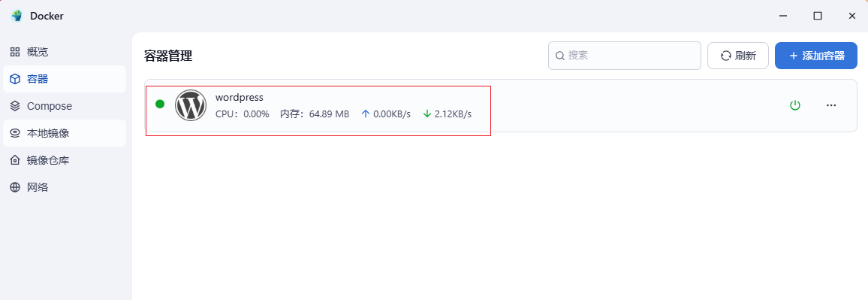Click the 内存: 64.89 MB value
This screenshot has width=868, height=300.
point(315,114)
